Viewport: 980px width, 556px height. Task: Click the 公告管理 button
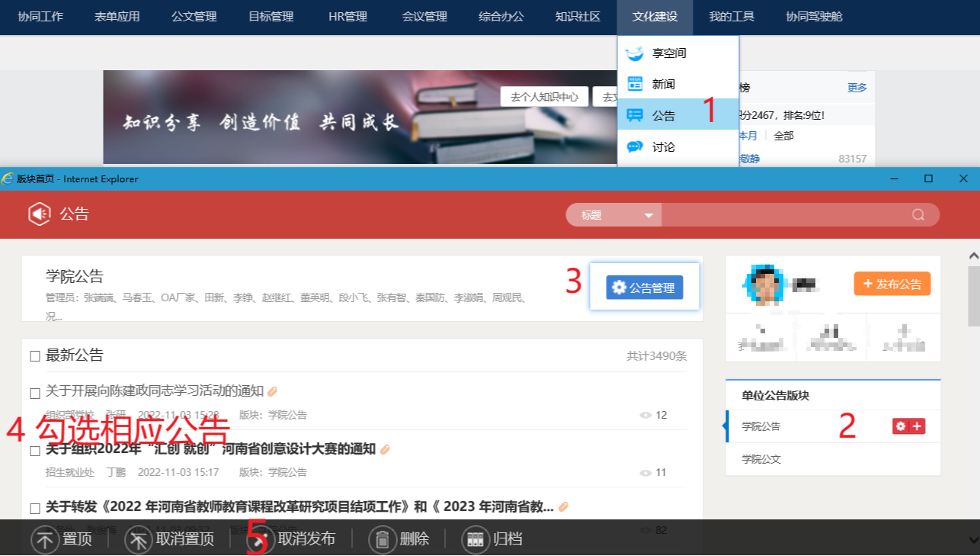coord(645,288)
